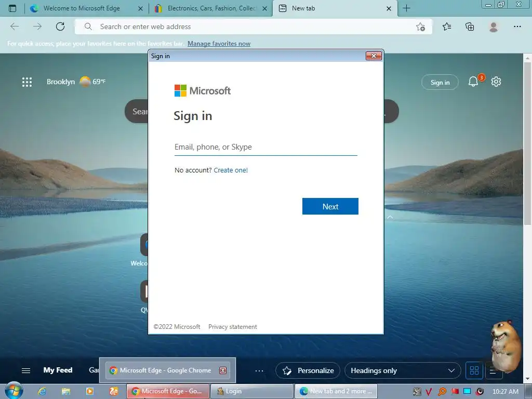Click the taskbar clock 10:27 AM
The width and height of the screenshot is (532, 399).
[505, 392]
